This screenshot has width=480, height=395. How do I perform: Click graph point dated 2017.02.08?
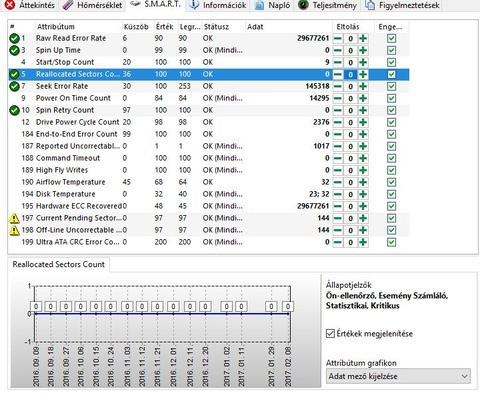click(x=288, y=313)
